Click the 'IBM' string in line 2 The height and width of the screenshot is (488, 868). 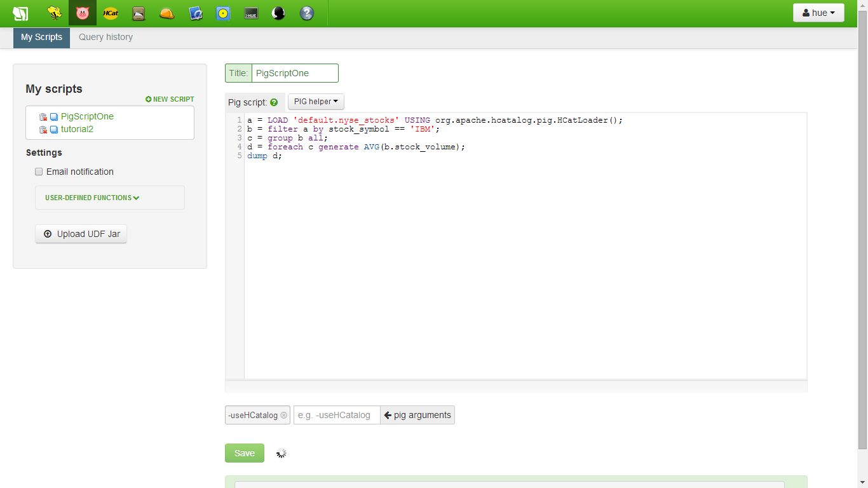click(x=423, y=129)
